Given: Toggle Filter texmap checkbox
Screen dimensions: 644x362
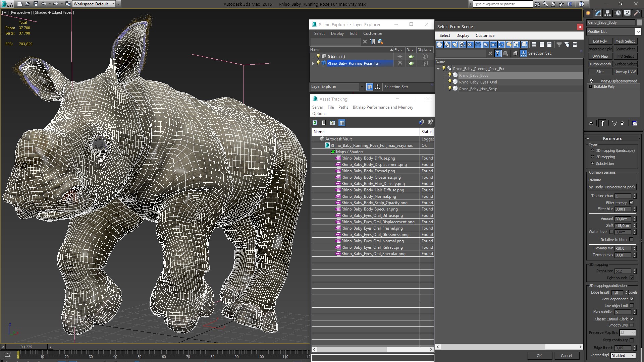Looking at the screenshot, I should 632,203.
